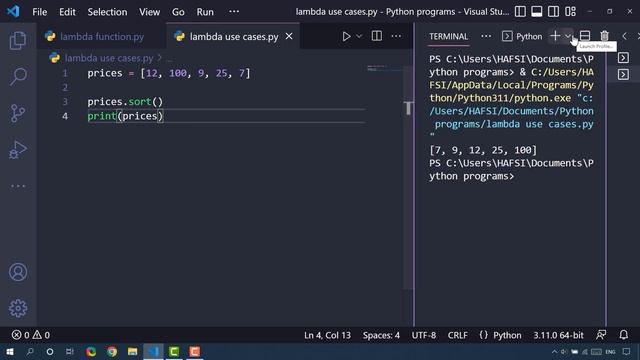This screenshot has width=640, height=360.
Task: Click errors and warnings status indicator
Action: tap(31, 335)
